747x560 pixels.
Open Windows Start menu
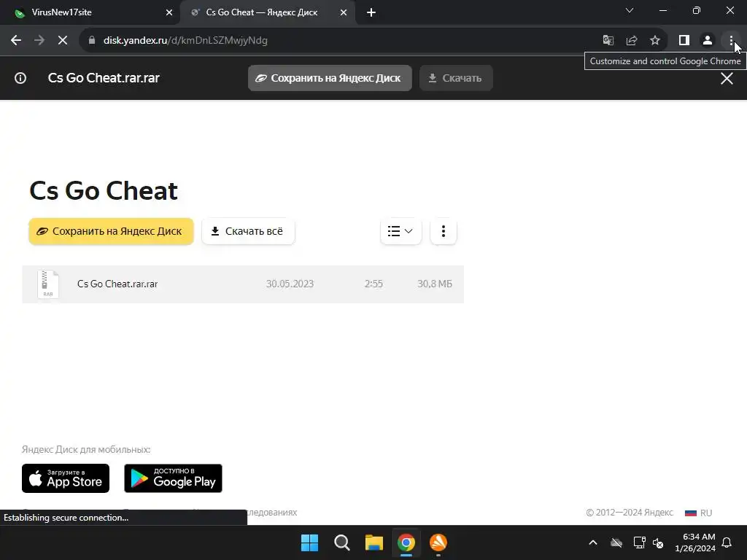(309, 542)
